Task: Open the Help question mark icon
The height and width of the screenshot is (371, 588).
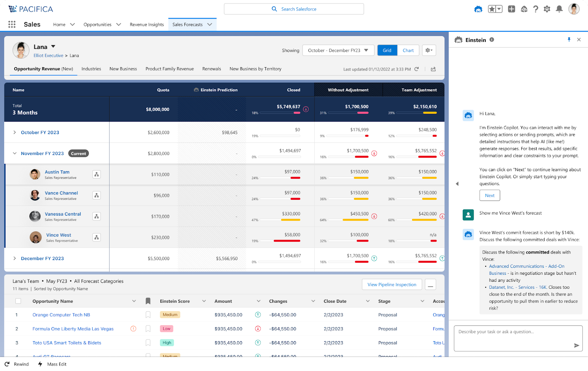Action: coord(536,9)
